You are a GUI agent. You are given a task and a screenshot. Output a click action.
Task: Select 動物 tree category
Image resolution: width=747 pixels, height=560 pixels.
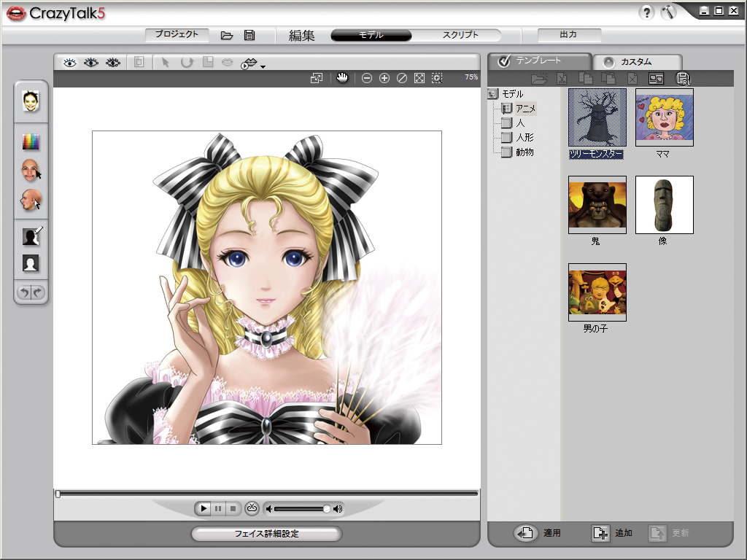pyautogui.click(x=525, y=152)
